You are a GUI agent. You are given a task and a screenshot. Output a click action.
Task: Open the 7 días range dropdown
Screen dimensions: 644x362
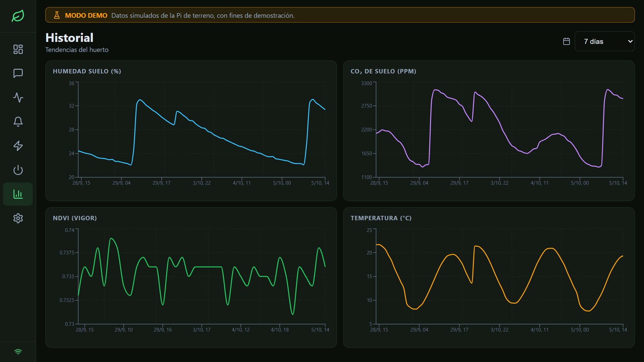(605, 41)
